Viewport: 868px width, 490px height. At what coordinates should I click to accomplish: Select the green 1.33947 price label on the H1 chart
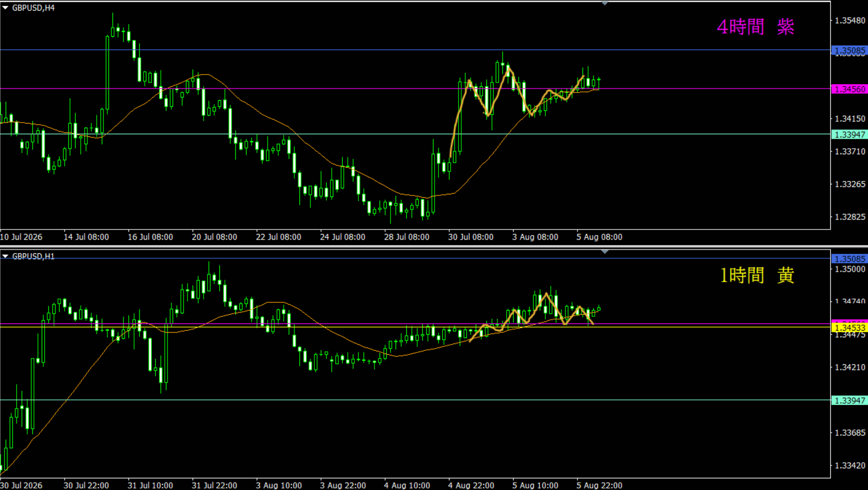[x=850, y=400]
